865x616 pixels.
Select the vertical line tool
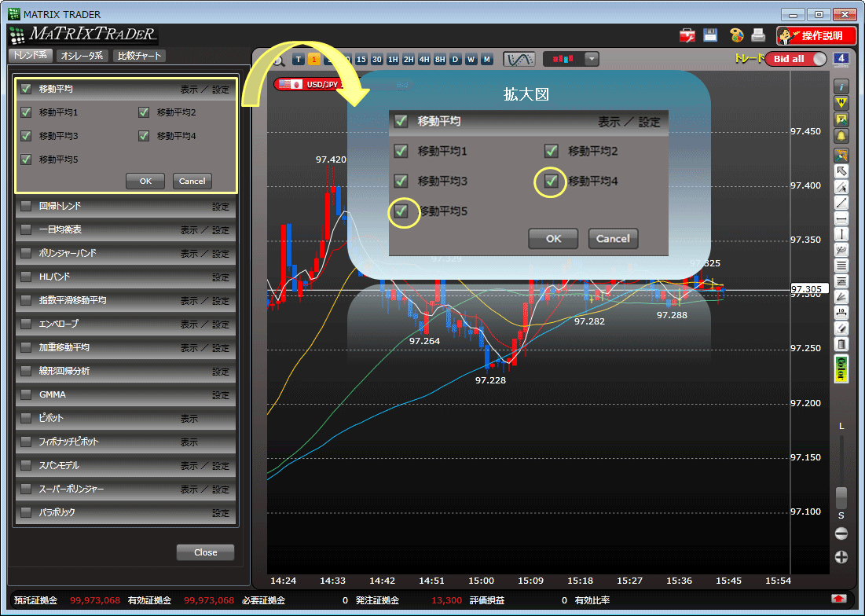841,234
